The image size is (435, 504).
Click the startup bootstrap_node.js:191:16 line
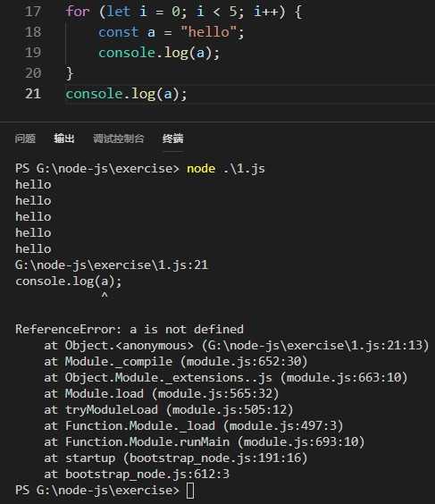coord(176,458)
